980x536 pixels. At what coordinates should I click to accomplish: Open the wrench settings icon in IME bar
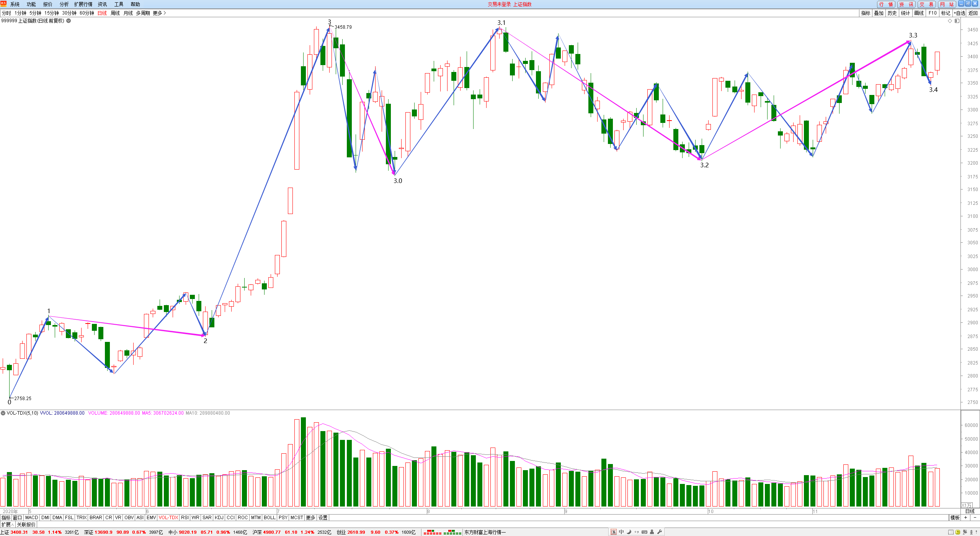click(660, 532)
